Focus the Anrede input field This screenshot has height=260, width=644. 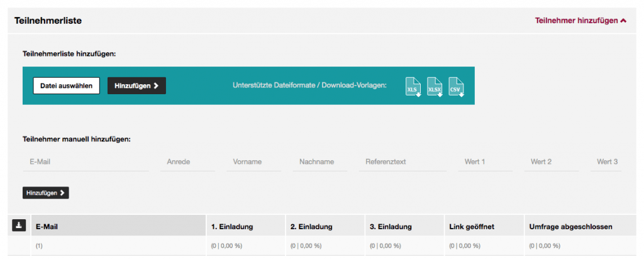coord(187,162)
